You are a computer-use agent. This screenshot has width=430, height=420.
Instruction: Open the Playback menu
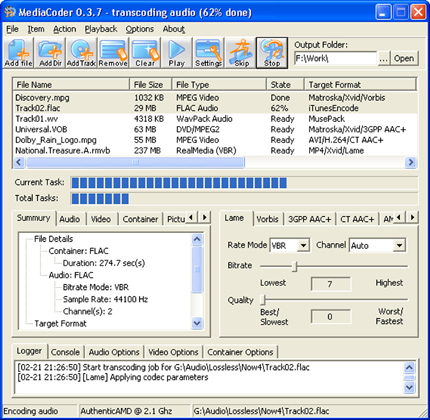coord(101,29)
